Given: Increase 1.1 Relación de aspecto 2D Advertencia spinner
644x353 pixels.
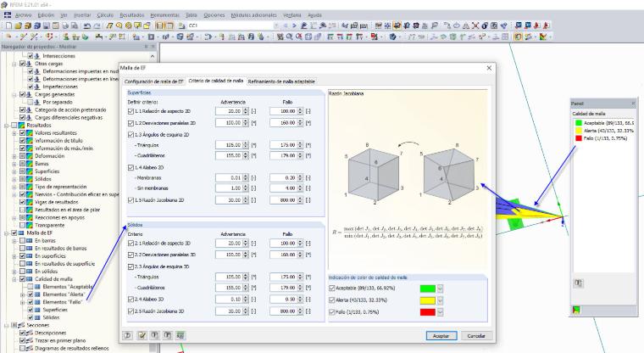Looking at the screenshot, I should [246, 109].
